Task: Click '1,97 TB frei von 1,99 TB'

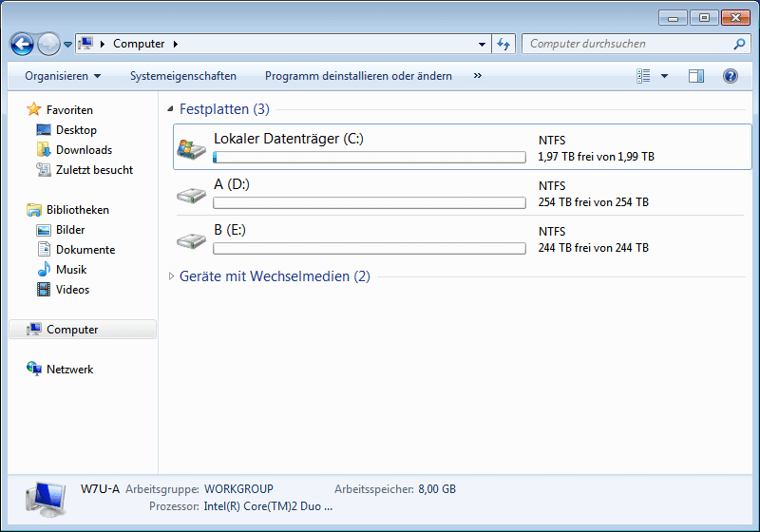Action: coord(597,157)
